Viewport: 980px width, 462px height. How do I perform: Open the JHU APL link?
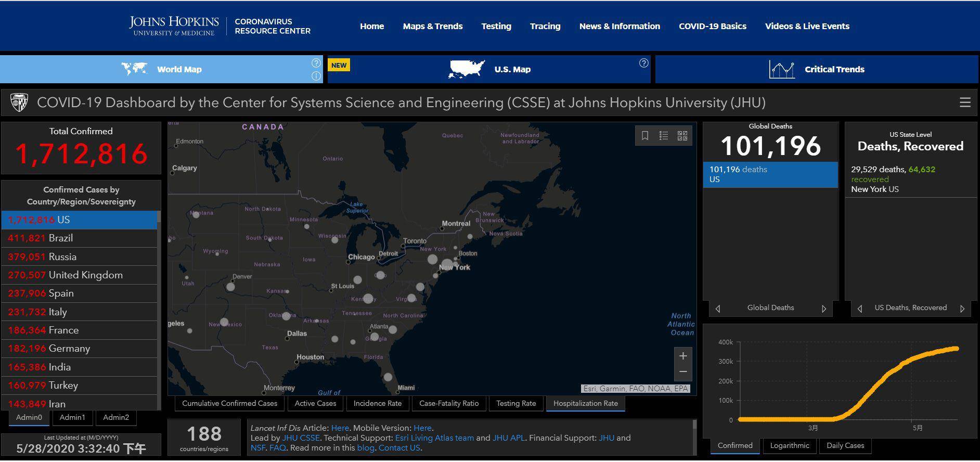[x=509, y=438]
